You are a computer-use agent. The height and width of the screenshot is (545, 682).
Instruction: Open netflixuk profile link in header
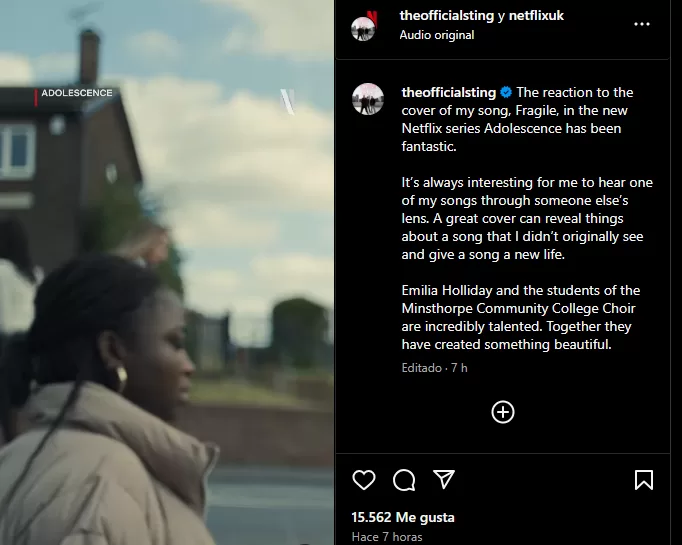pyautogui.click(x=536, y=15)
